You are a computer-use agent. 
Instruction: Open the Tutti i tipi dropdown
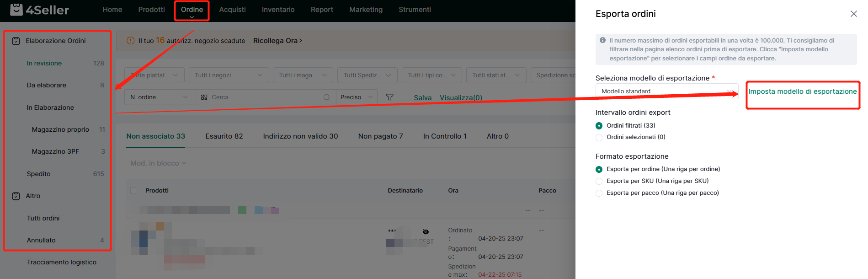[432, 75]
